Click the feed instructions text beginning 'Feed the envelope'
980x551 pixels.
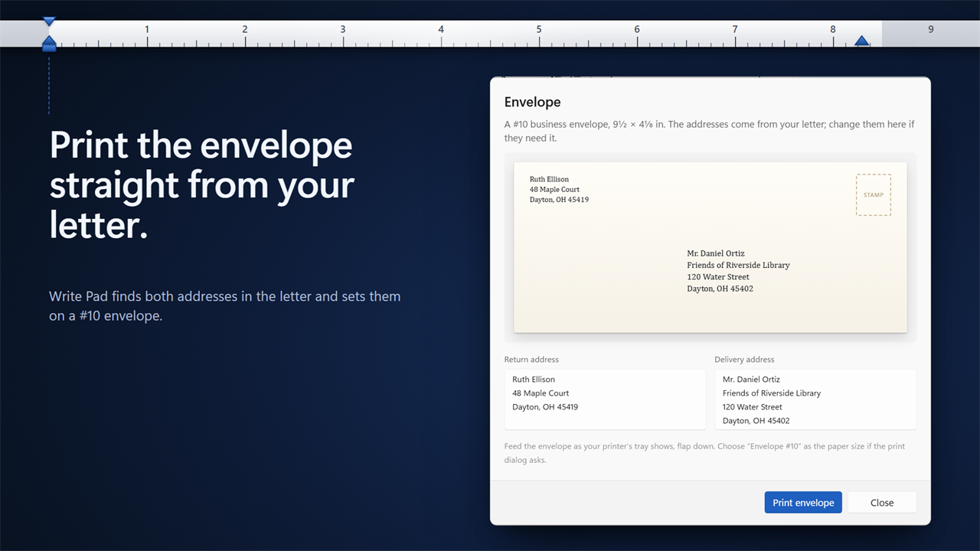(x=704, y=453)
